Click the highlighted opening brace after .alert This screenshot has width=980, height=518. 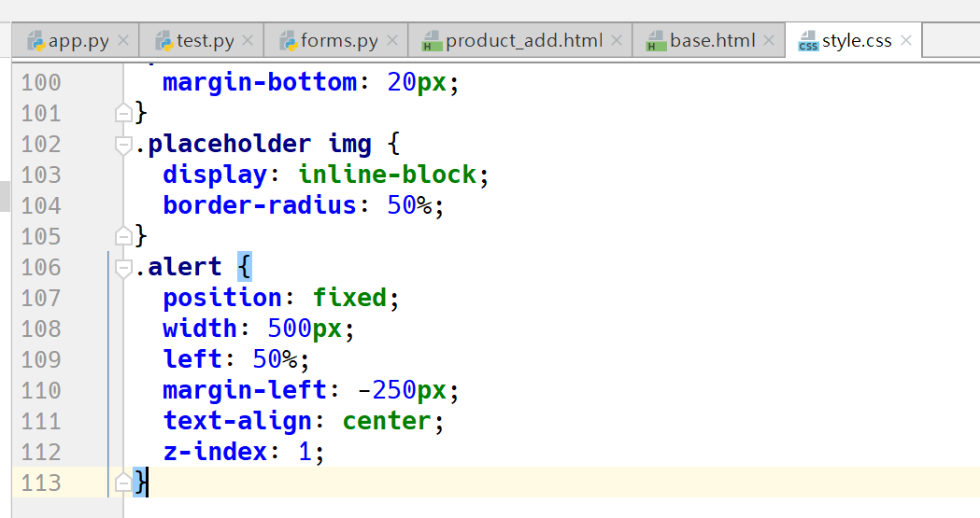point(245,267)
